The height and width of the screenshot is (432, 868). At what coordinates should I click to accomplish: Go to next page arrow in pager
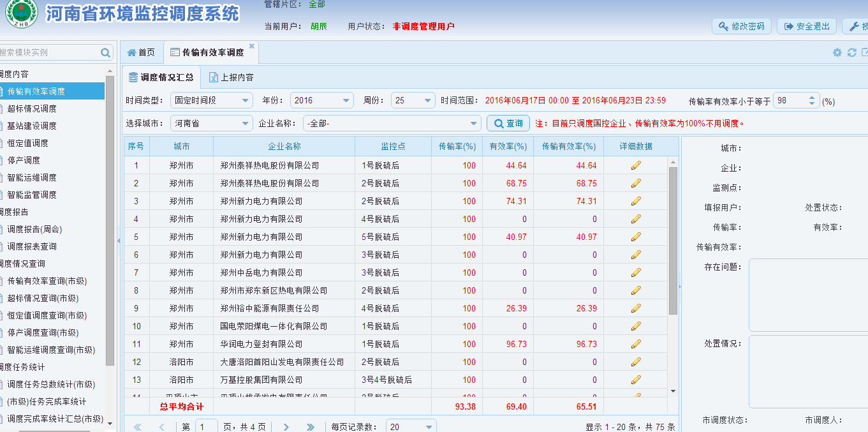(x=286, y=427)
